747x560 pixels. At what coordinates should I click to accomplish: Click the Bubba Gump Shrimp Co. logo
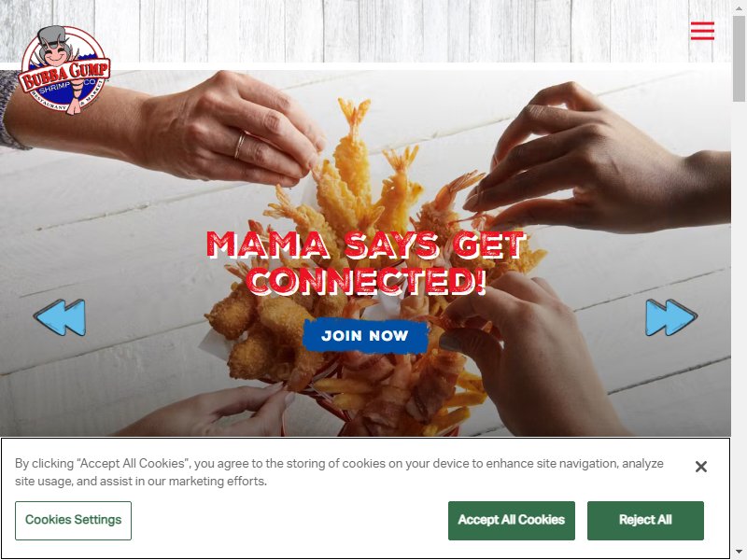(64, 71)
